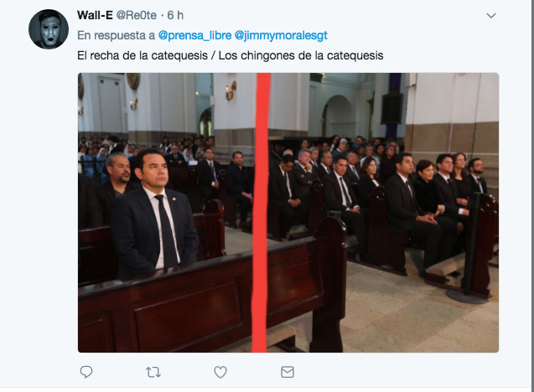Retweet the Wall-E post
Screen dimensions: 534x392
tap(153, 372)
